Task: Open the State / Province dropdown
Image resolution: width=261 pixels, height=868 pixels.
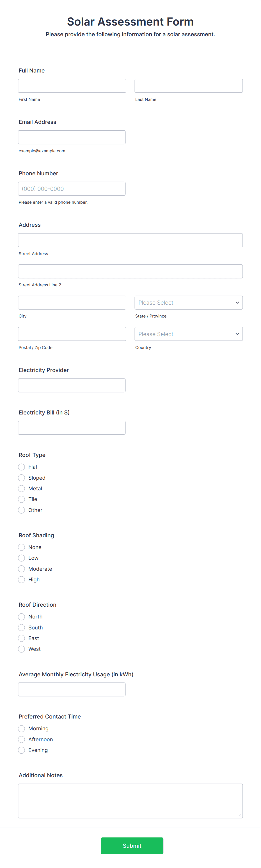Action: coord(188,302)
